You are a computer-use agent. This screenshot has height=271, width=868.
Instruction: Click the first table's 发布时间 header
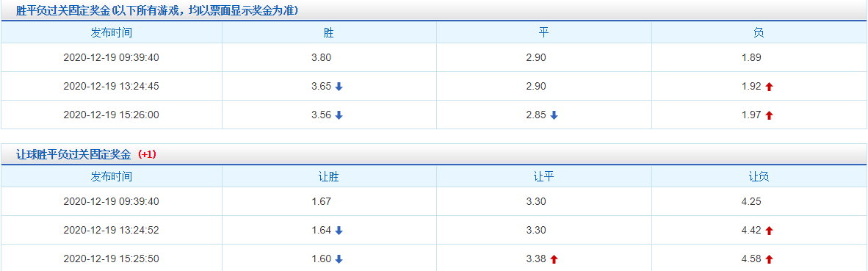pos(112,32)
